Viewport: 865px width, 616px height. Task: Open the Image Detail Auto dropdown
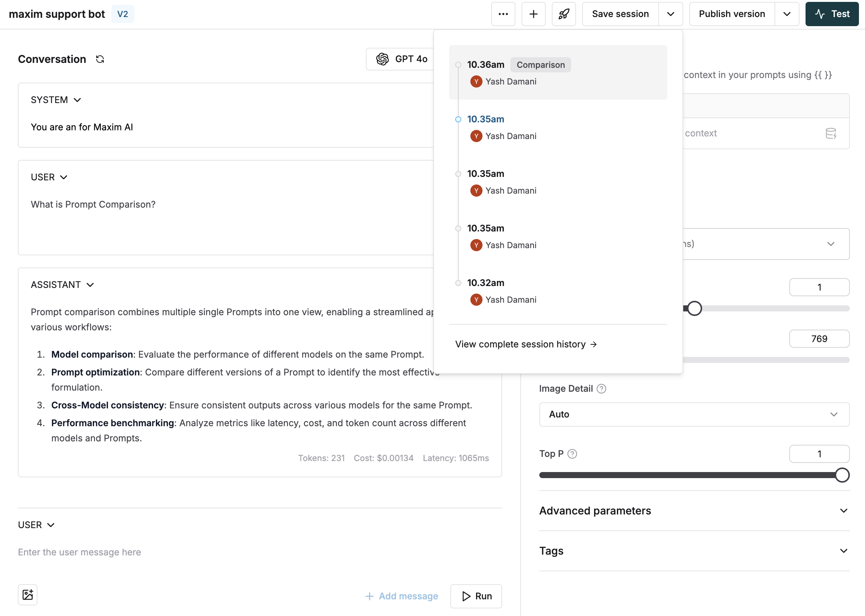pyautogui.click(x=693, y=414)
